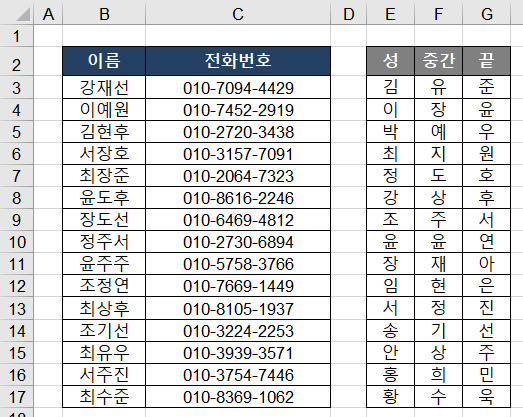The image size is (523, 417).
Task: Select cell with 희 in column F
Action: pyautogui.click(x=438, y=375)
